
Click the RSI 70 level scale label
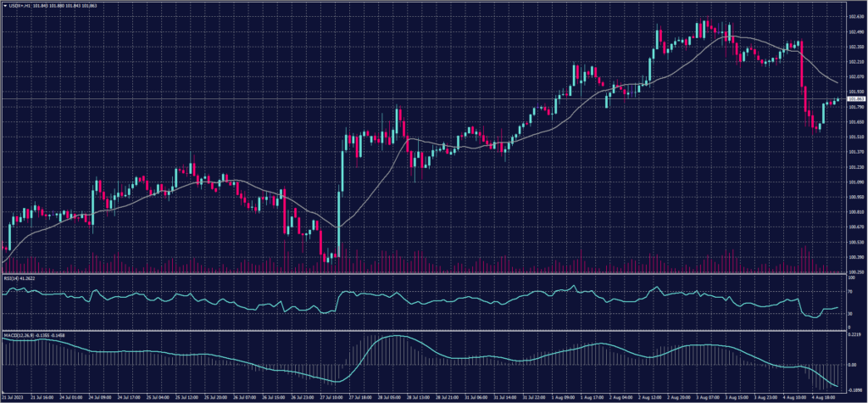(851, 289)
